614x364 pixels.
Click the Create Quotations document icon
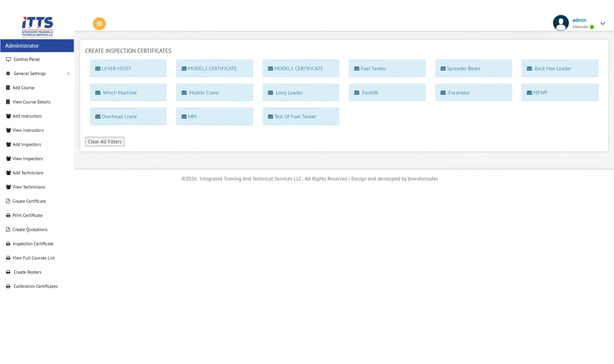8,230
